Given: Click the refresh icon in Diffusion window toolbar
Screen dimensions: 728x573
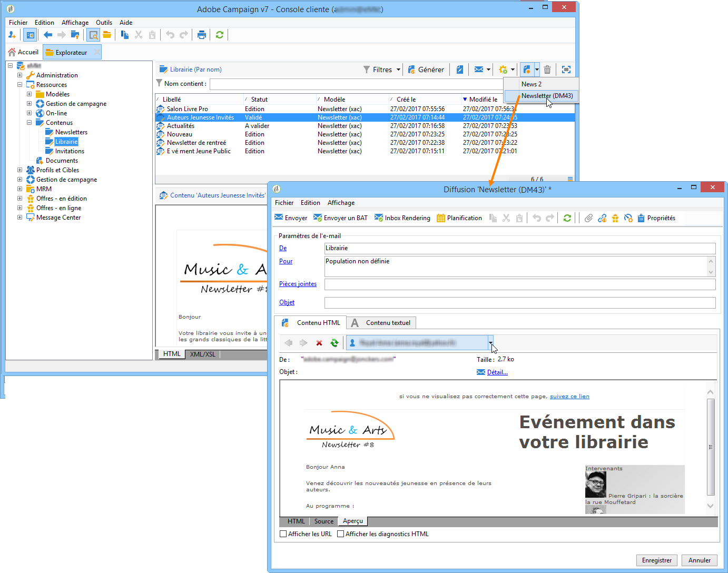Looking at the screenshot, I should coord(567,218).
